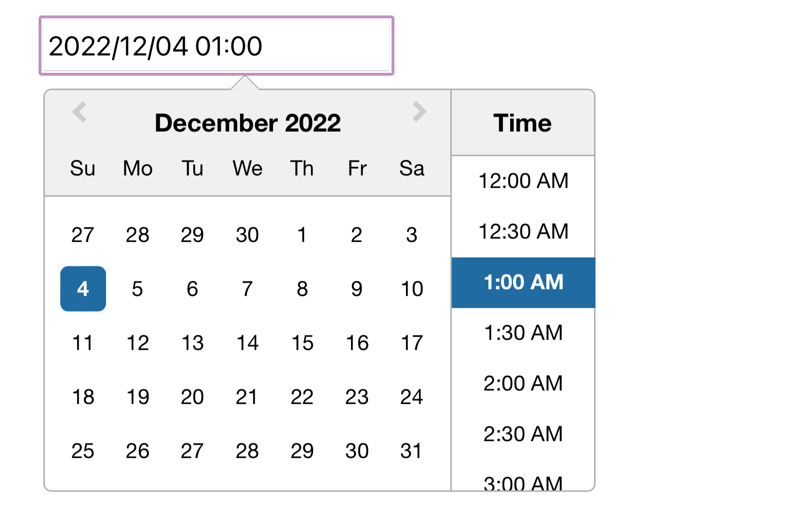Keep the highlighted 1:00 AM time selected
The image size is (812, 517).
point(523,283)
